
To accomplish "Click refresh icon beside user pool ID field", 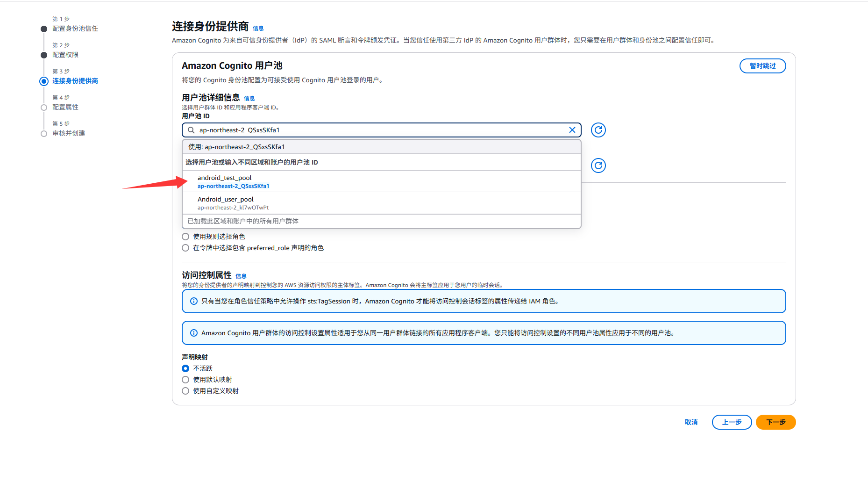I will (598, 130).
